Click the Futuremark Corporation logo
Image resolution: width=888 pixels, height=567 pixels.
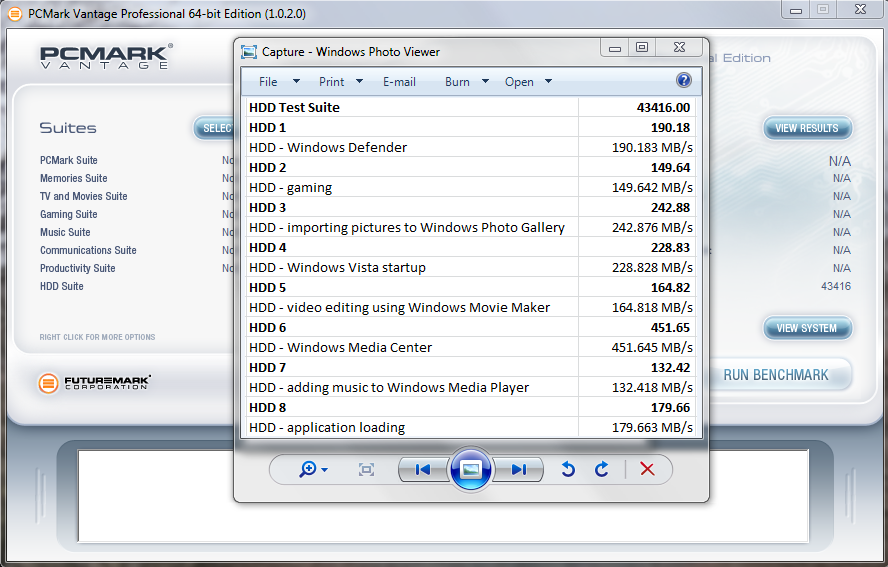click(94, 383)
